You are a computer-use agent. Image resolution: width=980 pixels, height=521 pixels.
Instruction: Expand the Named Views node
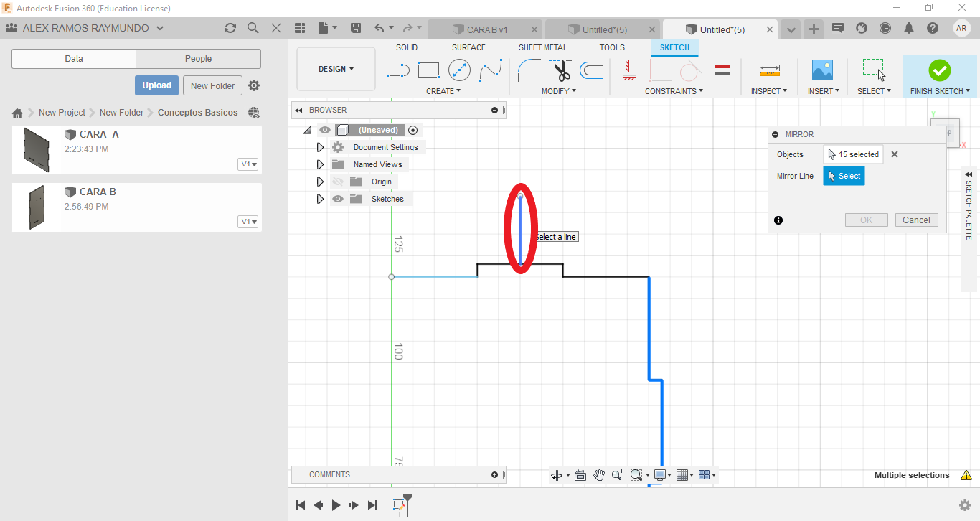(x=320, y=164)
